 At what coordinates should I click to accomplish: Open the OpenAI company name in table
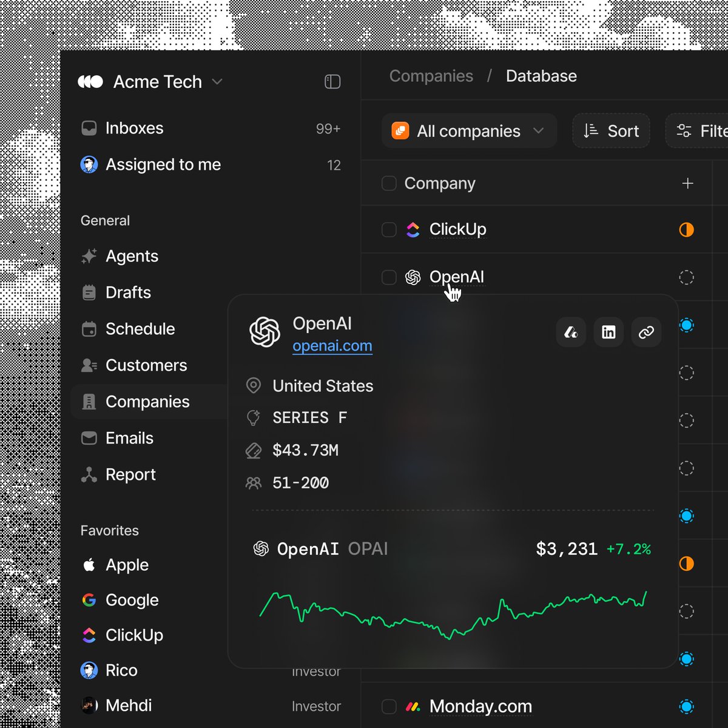pos(456,277)
